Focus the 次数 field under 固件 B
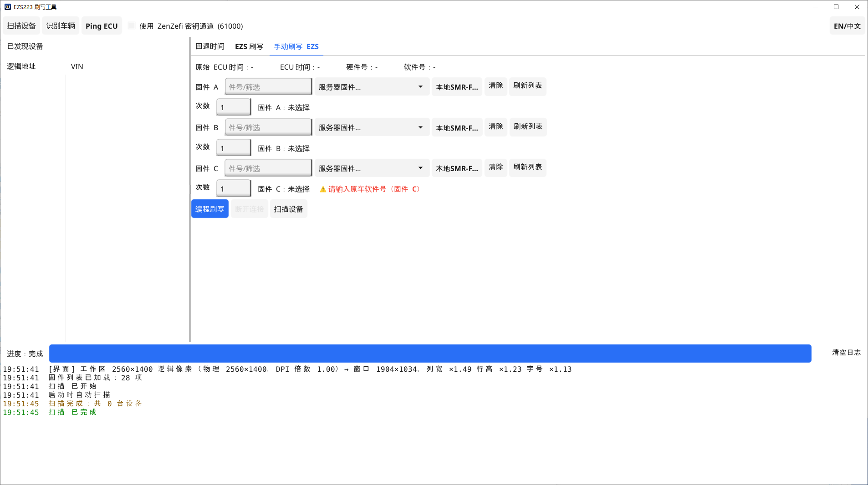868x485 pixels. (x=234, y=148)
